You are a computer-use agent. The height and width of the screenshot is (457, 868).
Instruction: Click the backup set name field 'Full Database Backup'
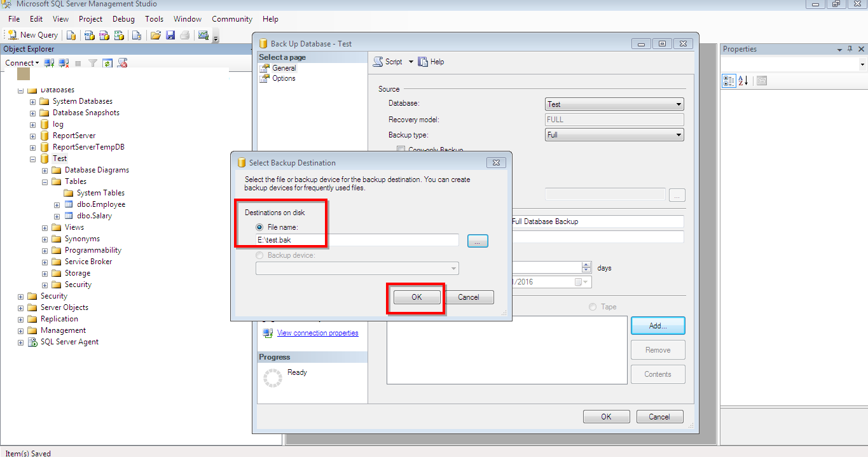596,221
